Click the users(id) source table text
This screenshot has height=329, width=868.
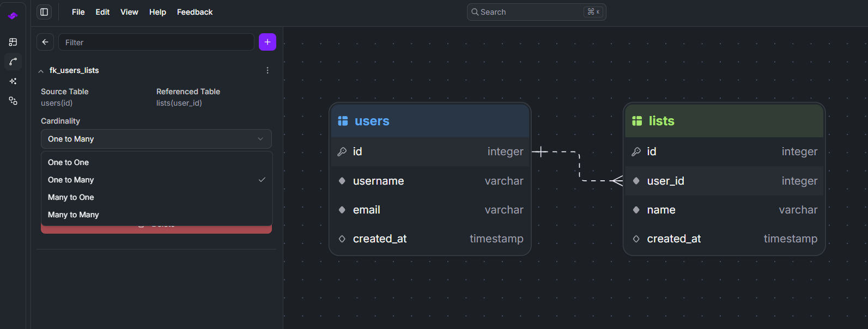click(x=57, y=103)
